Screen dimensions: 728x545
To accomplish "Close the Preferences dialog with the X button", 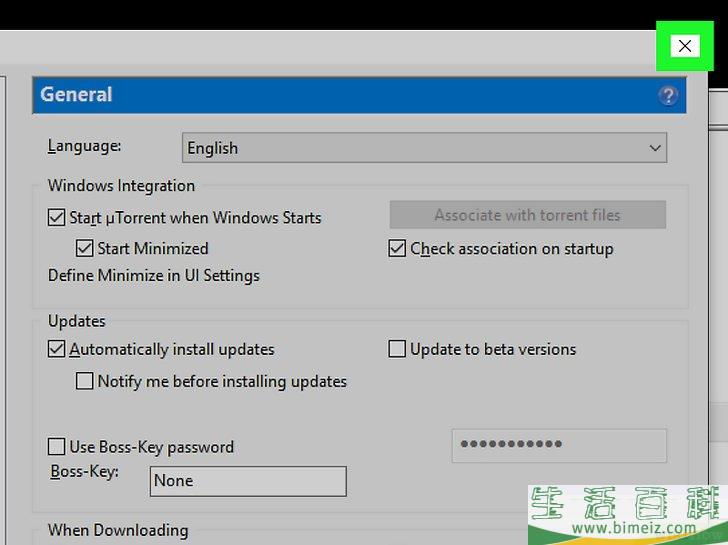I will point(685,46).
